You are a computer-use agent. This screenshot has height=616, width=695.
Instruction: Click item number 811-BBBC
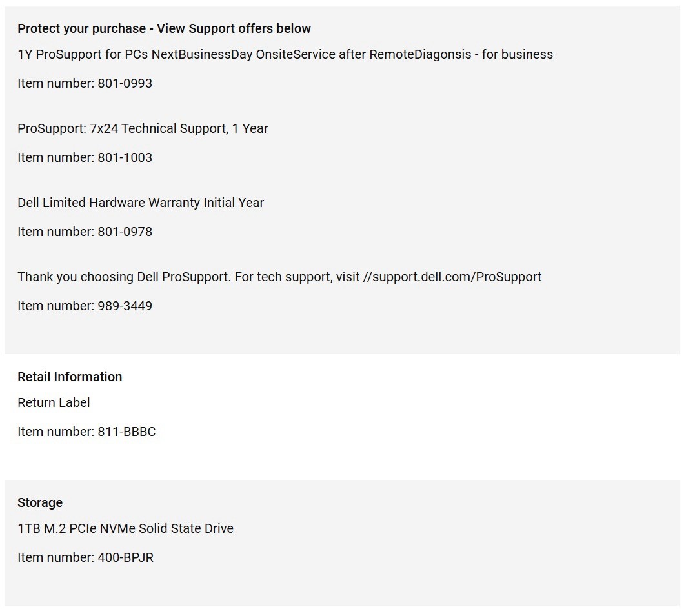pyautogui.click(x=86, y=432)
